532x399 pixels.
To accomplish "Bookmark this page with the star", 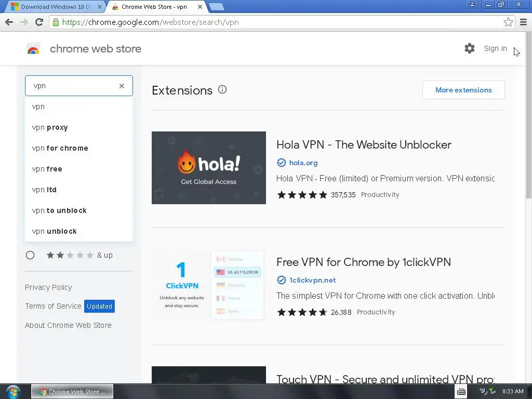I will pyautogui.click(x=508, y=22).
